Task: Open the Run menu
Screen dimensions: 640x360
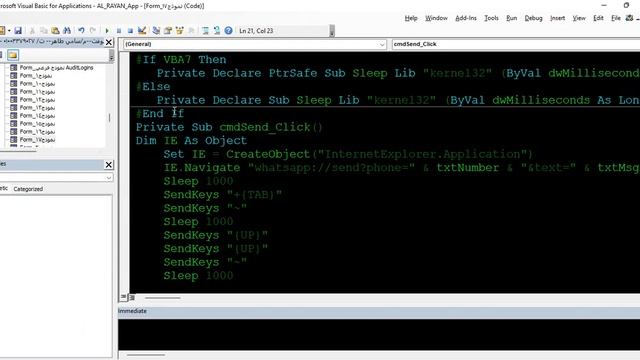Action: (511, 18)
